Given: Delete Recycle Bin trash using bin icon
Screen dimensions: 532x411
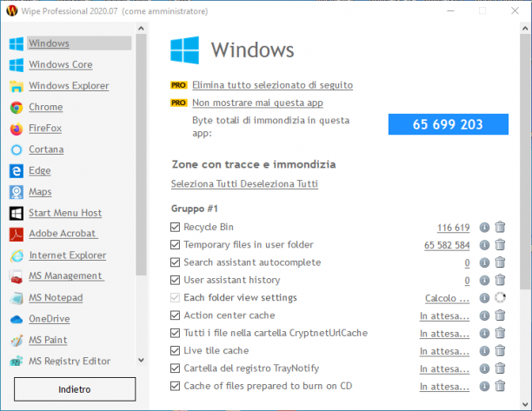Looking at the screenshot, I should pos(500,227).
